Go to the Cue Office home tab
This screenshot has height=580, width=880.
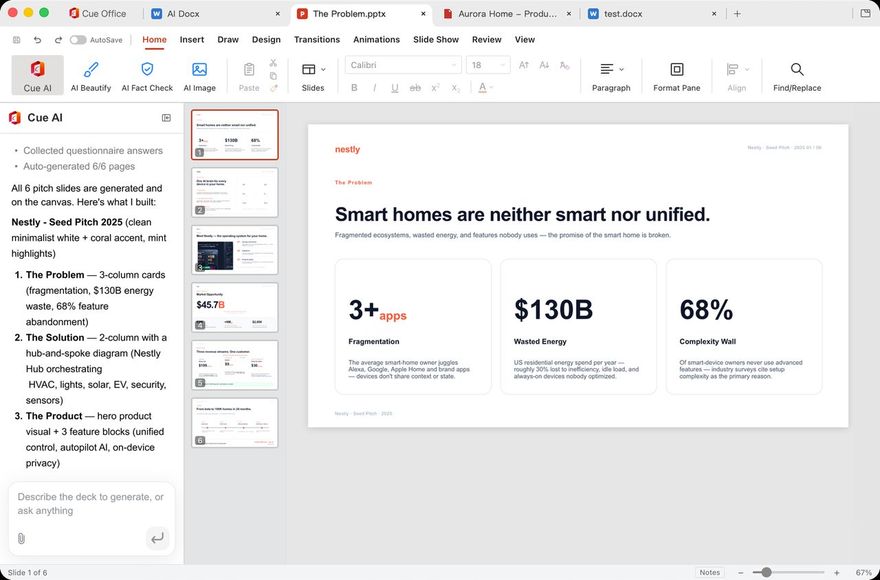click(98, 13)
